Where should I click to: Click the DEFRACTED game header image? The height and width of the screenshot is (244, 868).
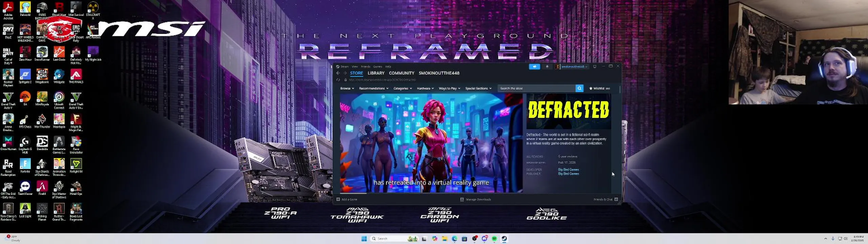pos(569,111)
